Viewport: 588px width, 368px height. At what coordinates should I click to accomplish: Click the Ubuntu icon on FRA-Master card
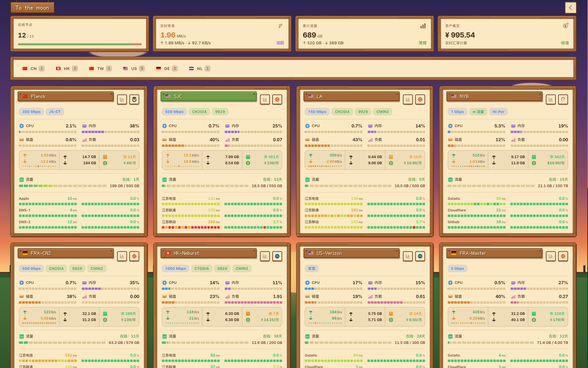[563, 256]
